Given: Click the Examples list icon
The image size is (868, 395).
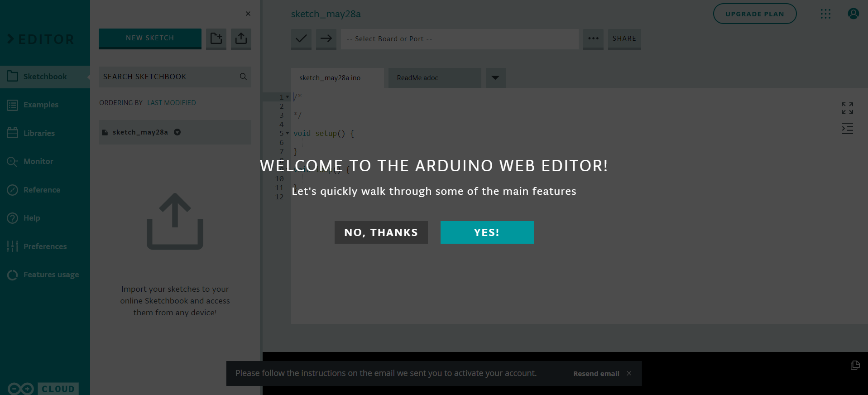Looking at the screenshot, I should click(13, 105).
